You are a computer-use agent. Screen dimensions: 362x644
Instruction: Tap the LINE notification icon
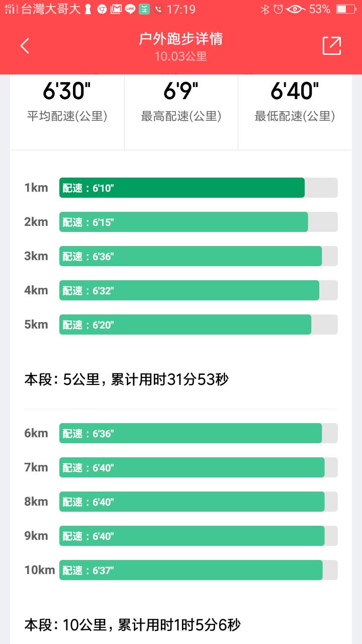point(130,9)
